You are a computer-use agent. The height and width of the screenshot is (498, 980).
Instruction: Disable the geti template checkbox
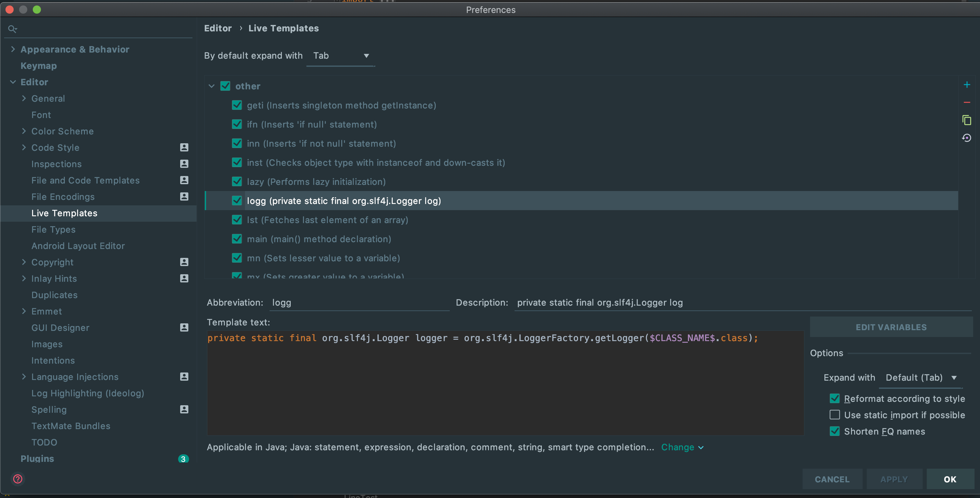(x=237, y=105)
